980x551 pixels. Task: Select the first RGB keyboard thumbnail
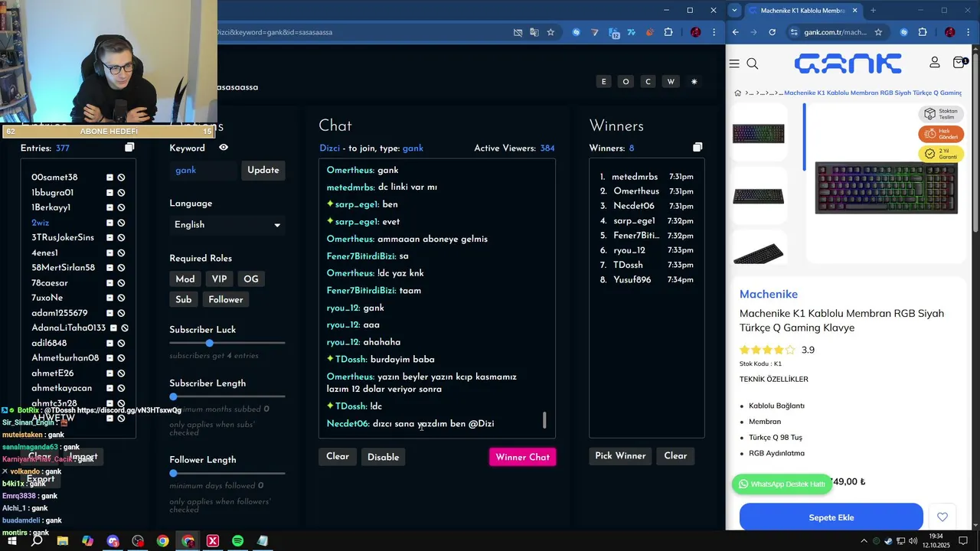(x=759, y=133)
